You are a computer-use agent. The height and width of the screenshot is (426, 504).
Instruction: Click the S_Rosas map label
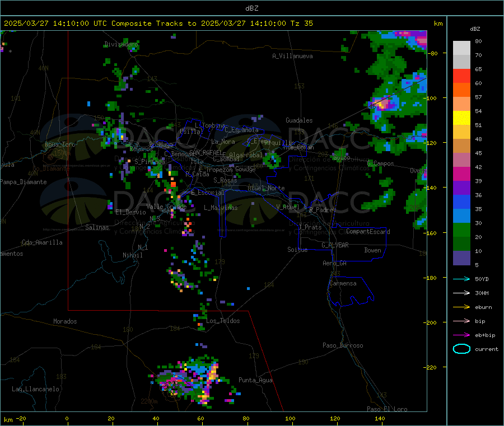pos(225,180)
